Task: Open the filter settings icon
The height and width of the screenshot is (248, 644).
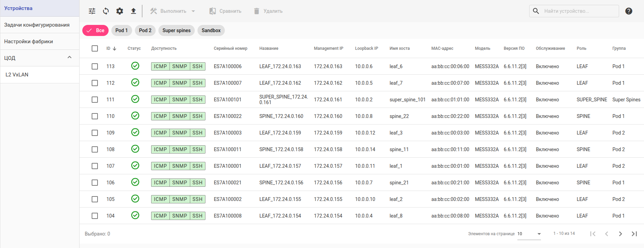Action: tap(92, 11)
